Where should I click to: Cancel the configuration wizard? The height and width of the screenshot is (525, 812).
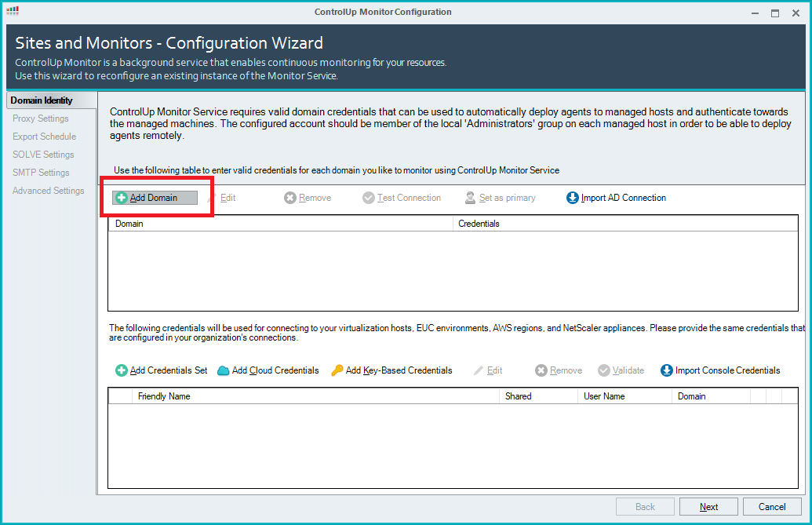772,507
